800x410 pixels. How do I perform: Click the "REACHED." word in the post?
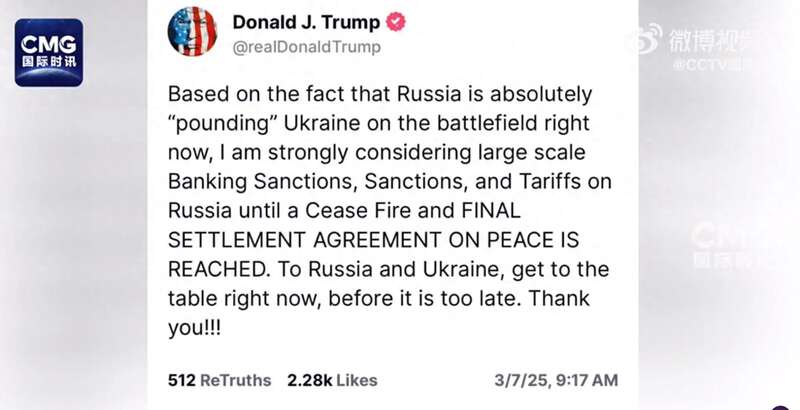pos(214,271)
